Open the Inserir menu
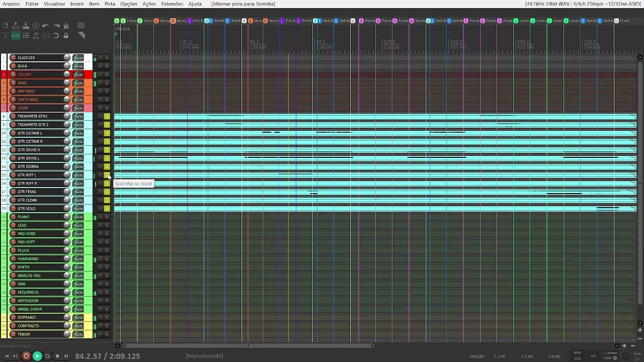Screen dimensions: 644x362 77,4
